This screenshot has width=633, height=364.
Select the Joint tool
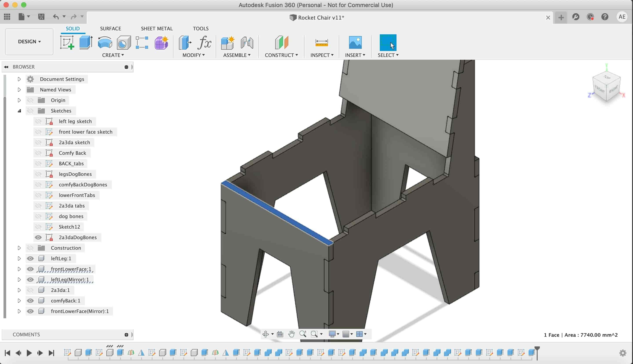pyautogui.click(x=247, y=42)
